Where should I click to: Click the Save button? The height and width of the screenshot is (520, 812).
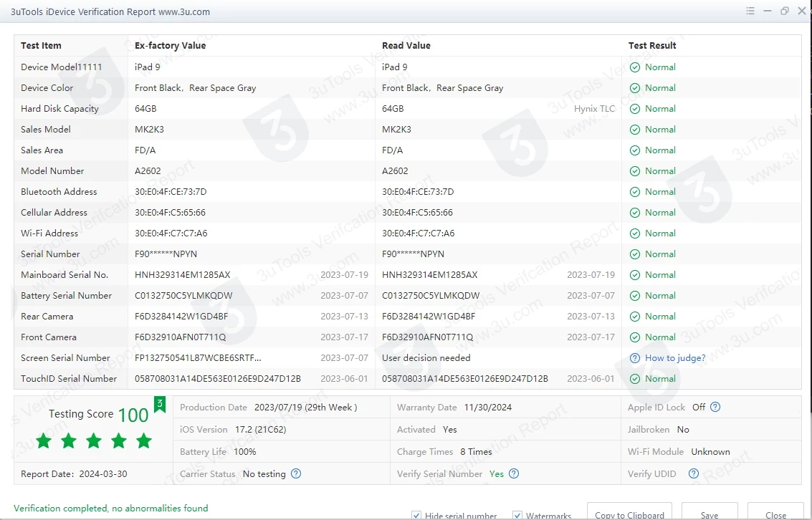710,511
